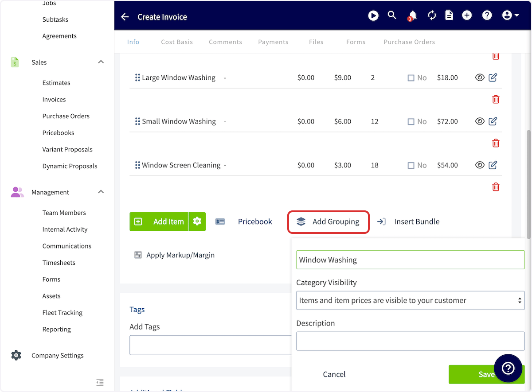
Task: Open Pricebooks in the sidebar
Action: [x=58, y=133]
